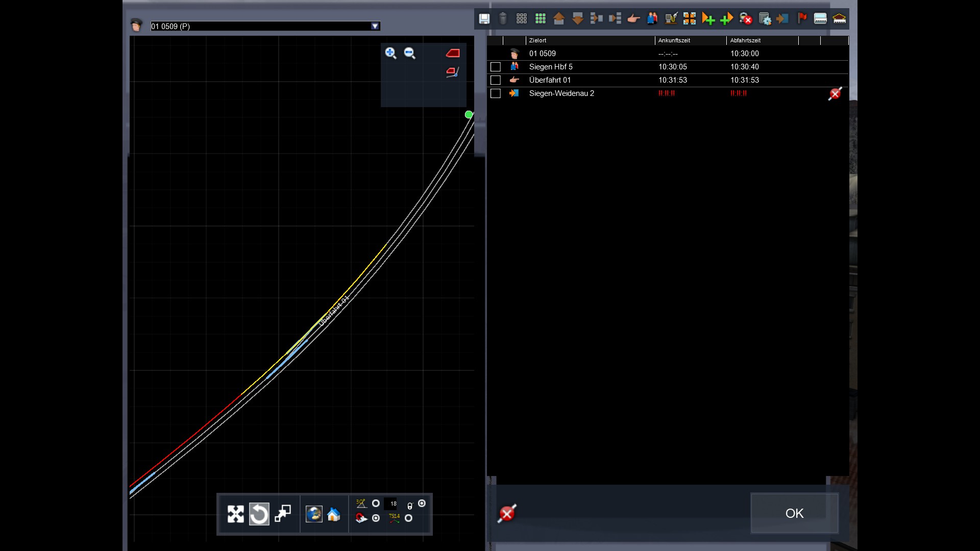
Task: Tick the Überfahrt 01 row checkbox
Action: pos(495,80)
